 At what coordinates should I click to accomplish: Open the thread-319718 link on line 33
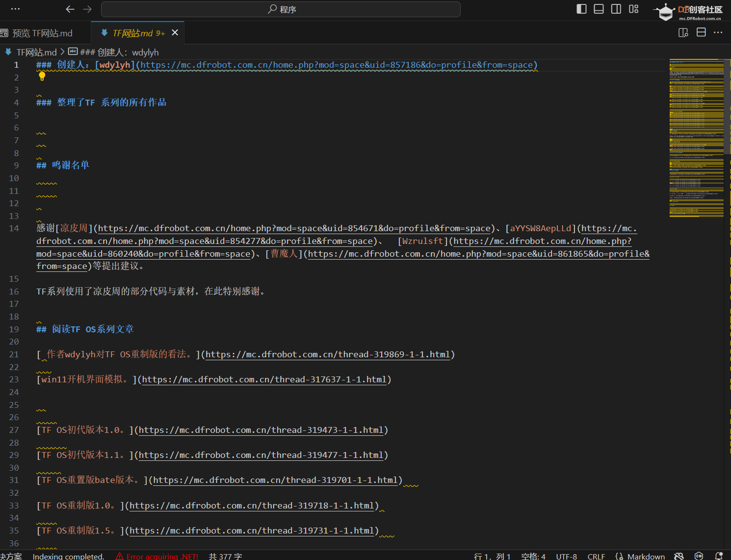pos(252,506)
